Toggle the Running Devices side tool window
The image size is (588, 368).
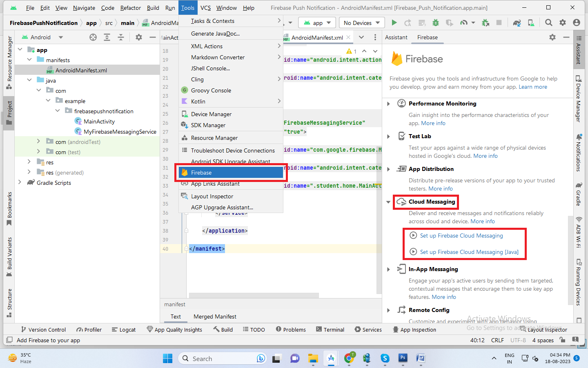coord(579,282)
